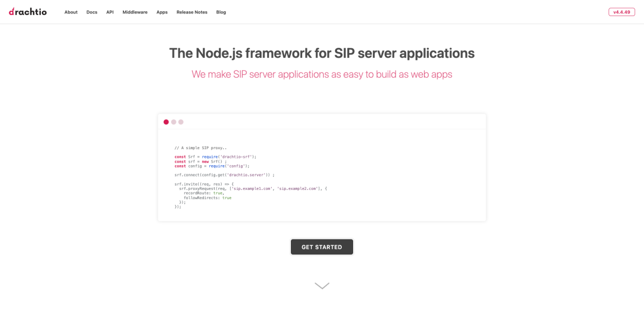Click the v4.4.49 release link
Viewport: 644px width, 322px height.
621,11
